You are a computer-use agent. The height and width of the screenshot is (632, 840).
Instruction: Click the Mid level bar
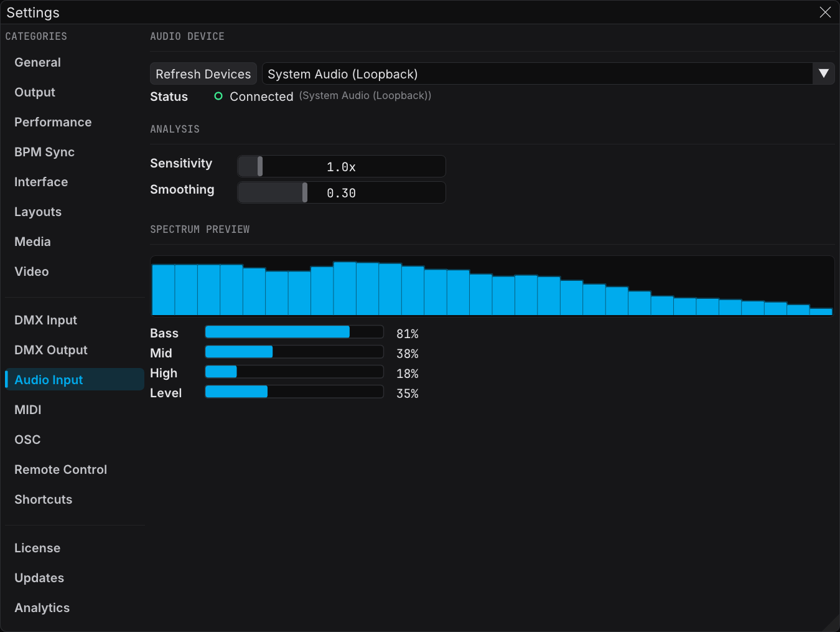(294, 352)
